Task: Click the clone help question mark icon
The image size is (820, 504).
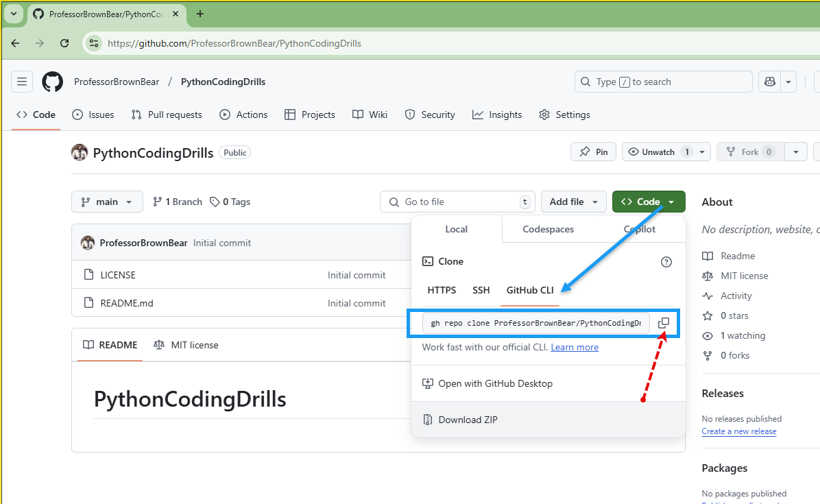Action: 666,262
